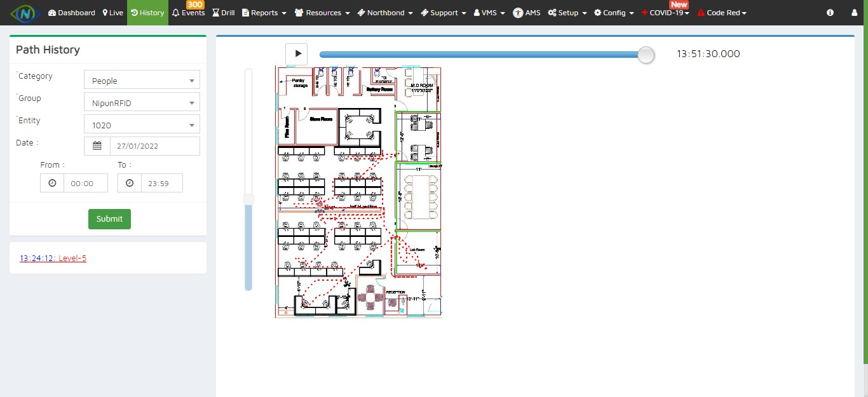Open the Entity dropdown showing 1020
868x397 pixels.
[142, 124]
